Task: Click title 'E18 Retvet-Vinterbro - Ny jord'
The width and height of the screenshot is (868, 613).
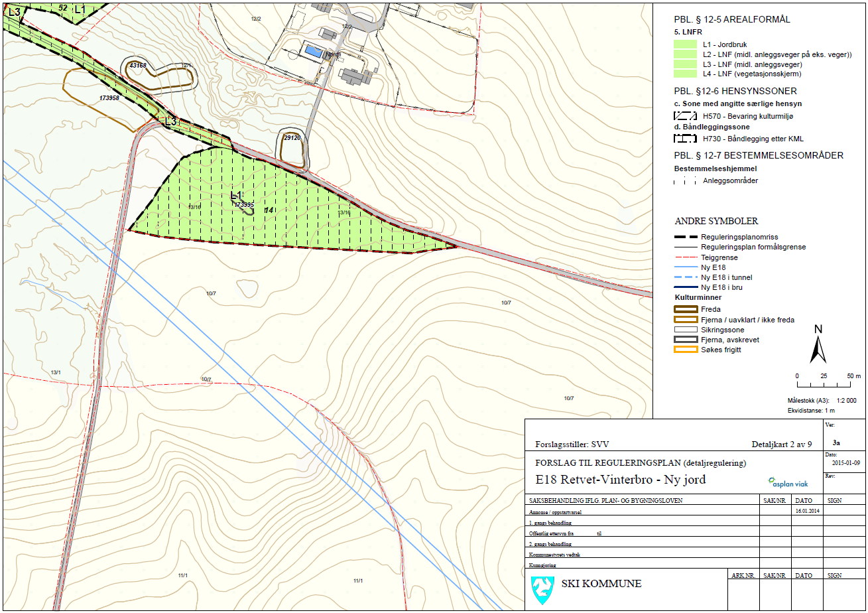Action: [621, 480]
